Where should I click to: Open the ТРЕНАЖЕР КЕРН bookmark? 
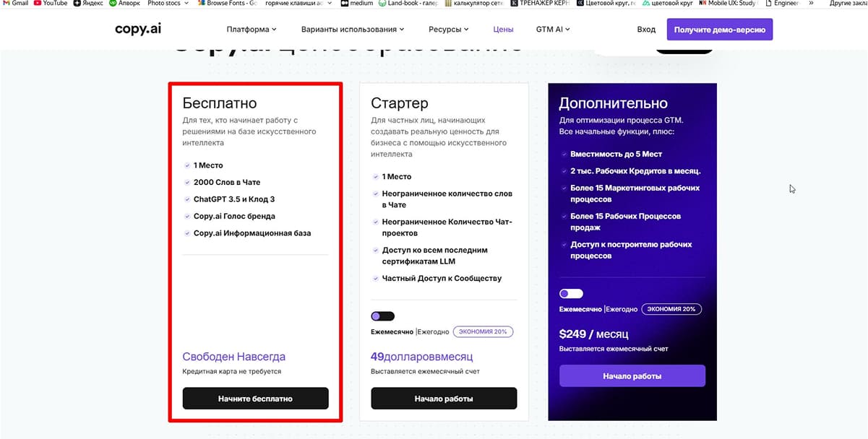coord(539,4)
